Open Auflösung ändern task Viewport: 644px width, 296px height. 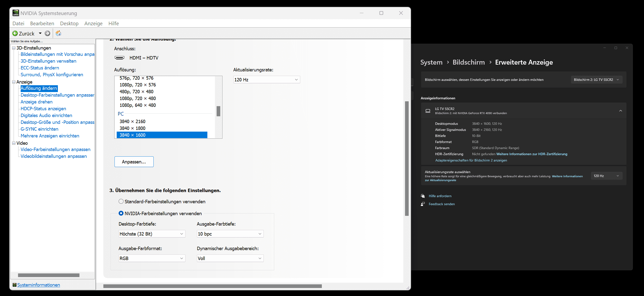point(39,88)
